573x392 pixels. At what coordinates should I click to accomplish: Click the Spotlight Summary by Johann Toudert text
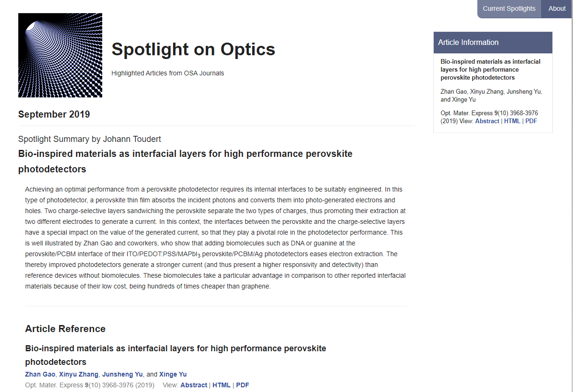[90, 139]
